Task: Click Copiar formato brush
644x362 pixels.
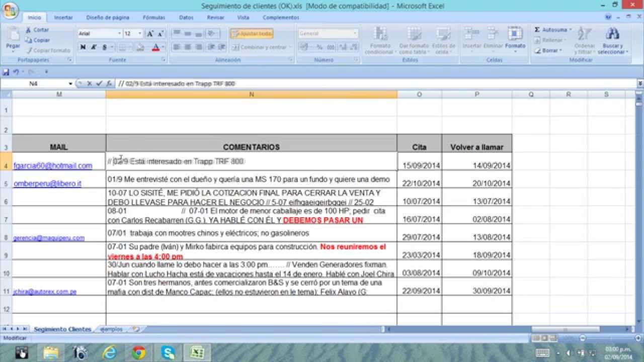Action: click(x=48, y=50)
